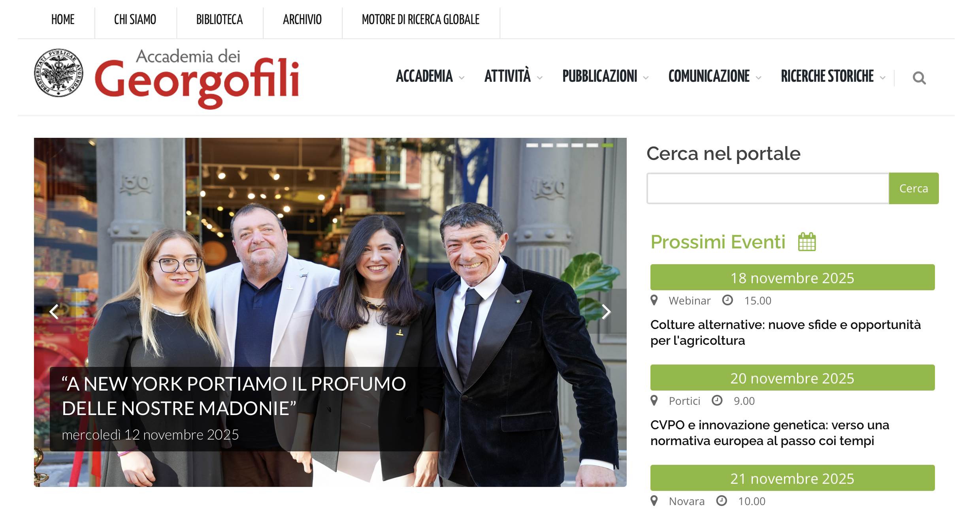
Task: Open Colture alternative event link
Action: [x=785, y=333]
